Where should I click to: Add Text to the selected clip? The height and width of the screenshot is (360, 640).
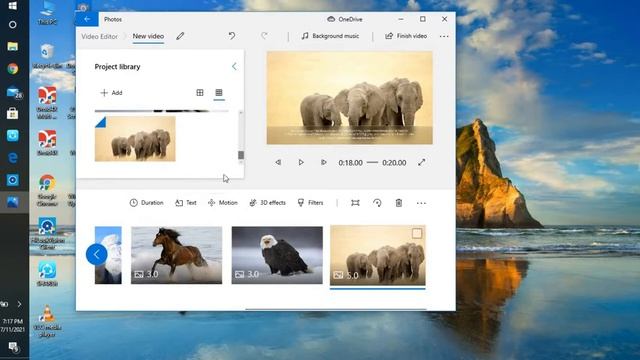pos(186,203)
